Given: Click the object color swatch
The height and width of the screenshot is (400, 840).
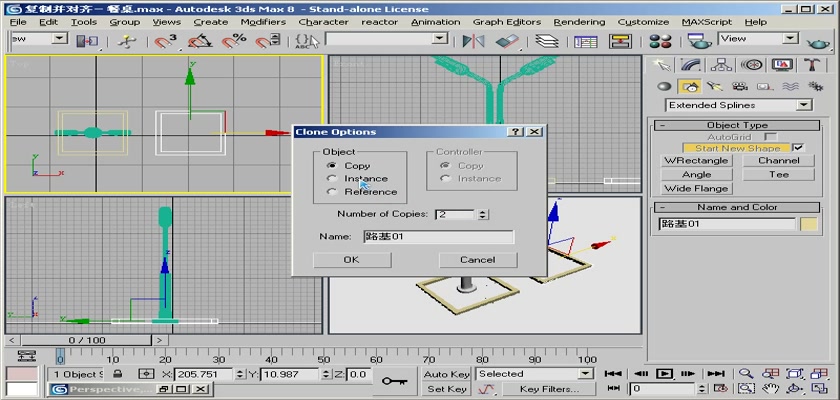Looking at the screenshot, I should click(x=809, y=224).
